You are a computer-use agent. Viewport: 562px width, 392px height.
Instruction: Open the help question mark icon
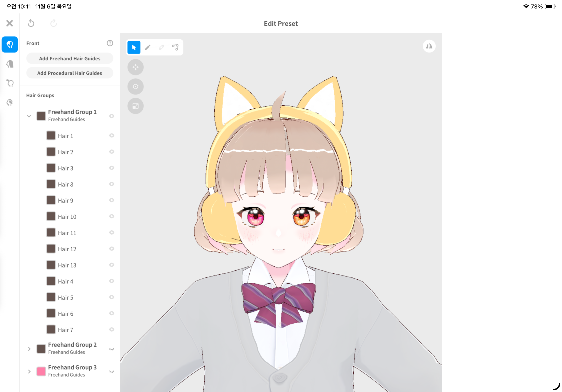click(110, 43)
